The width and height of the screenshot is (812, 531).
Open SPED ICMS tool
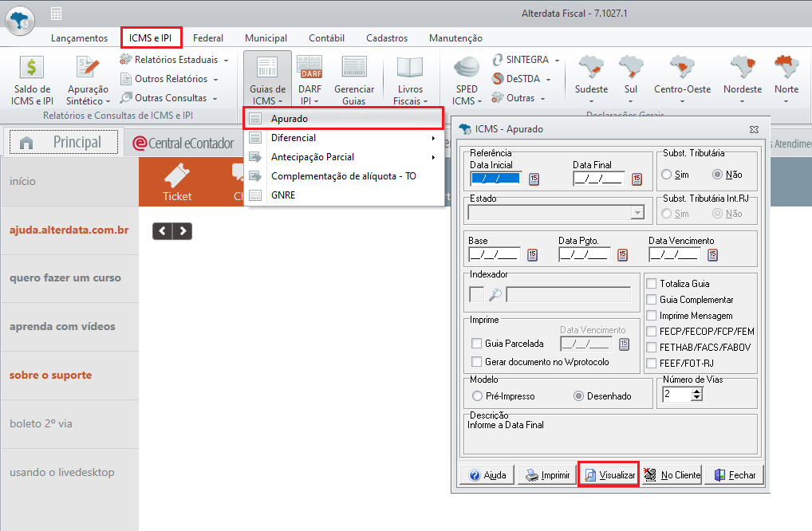coord(467,81)
